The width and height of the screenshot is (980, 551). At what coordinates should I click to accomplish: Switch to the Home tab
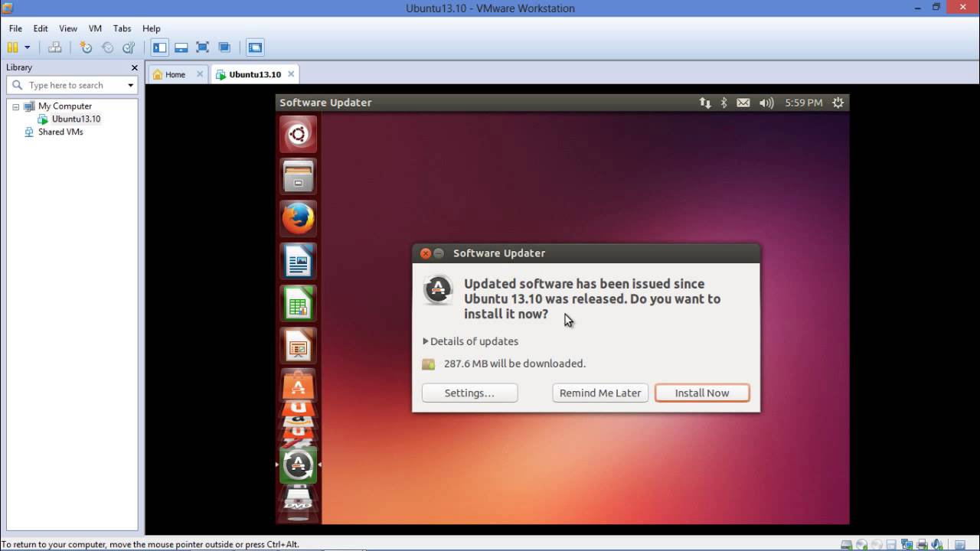coord(175,74)
